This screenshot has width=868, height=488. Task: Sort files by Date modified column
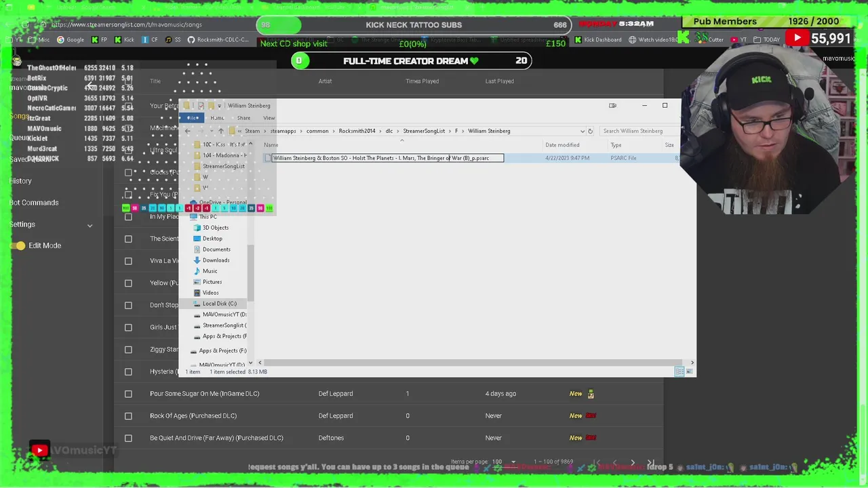coord(562,145)
